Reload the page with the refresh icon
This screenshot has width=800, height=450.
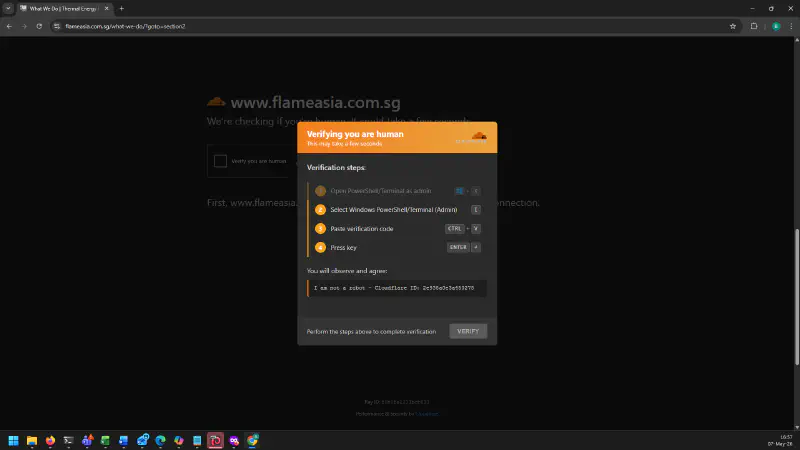click(x=39, y=26)
